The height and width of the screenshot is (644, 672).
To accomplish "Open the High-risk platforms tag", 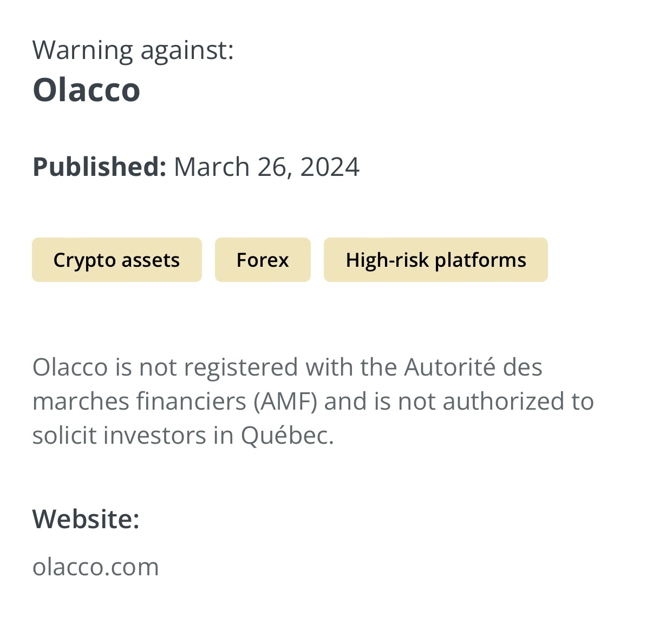I will tap(436, 260).
